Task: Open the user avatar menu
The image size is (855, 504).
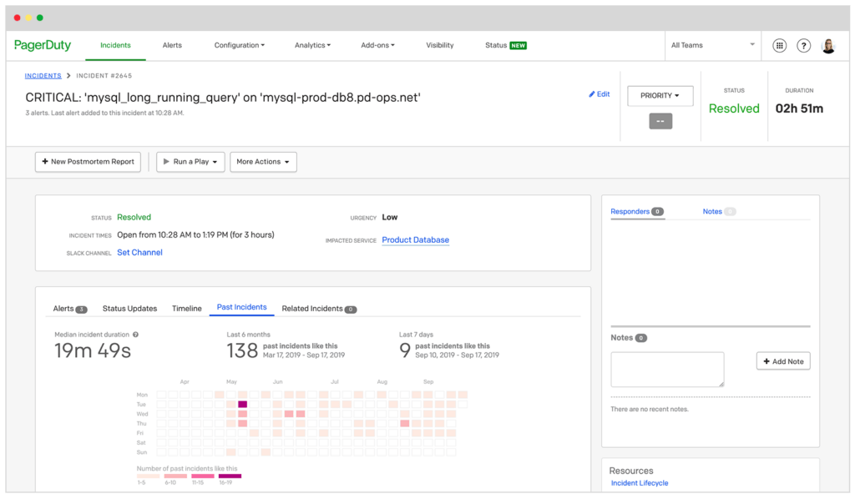Action: tap(828, 46)
